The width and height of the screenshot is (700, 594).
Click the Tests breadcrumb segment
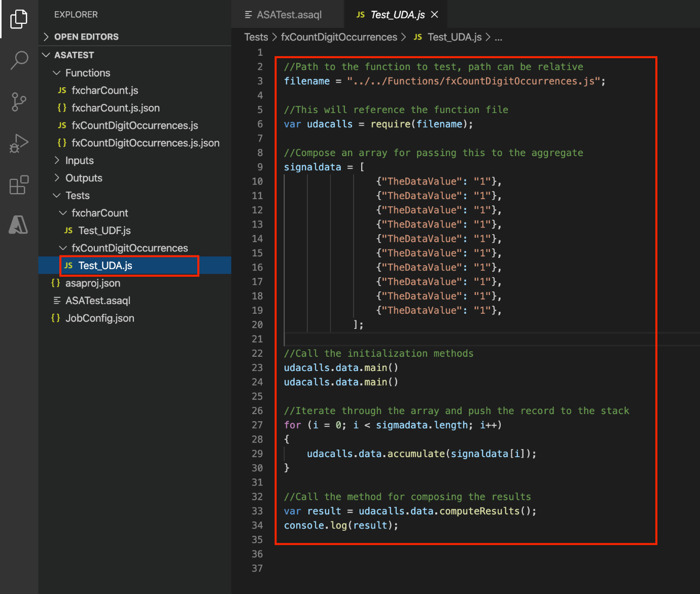(256, 37)
